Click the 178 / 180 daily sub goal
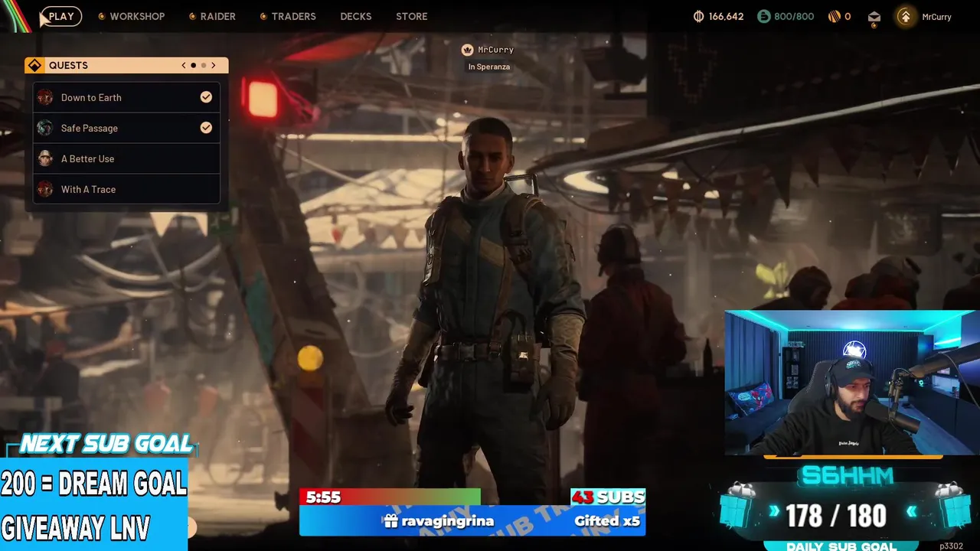The image size is (980, 551). (x=835, y=516)
